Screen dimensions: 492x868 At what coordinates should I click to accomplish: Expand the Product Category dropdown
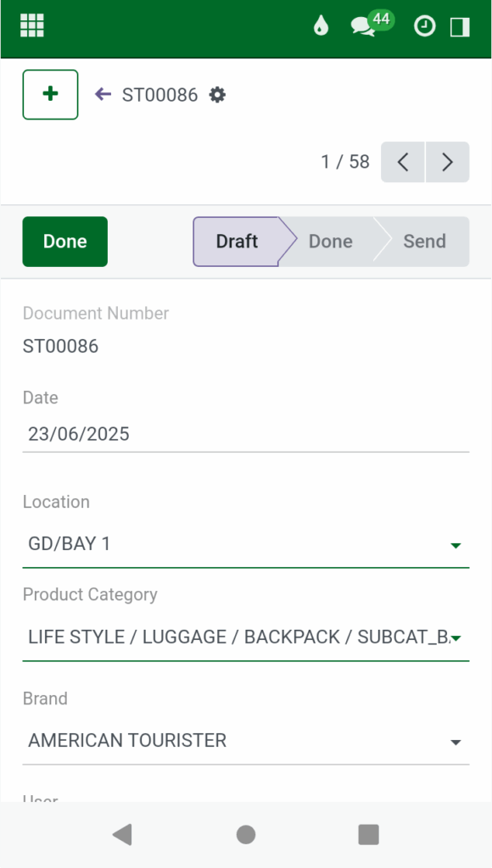246,637
